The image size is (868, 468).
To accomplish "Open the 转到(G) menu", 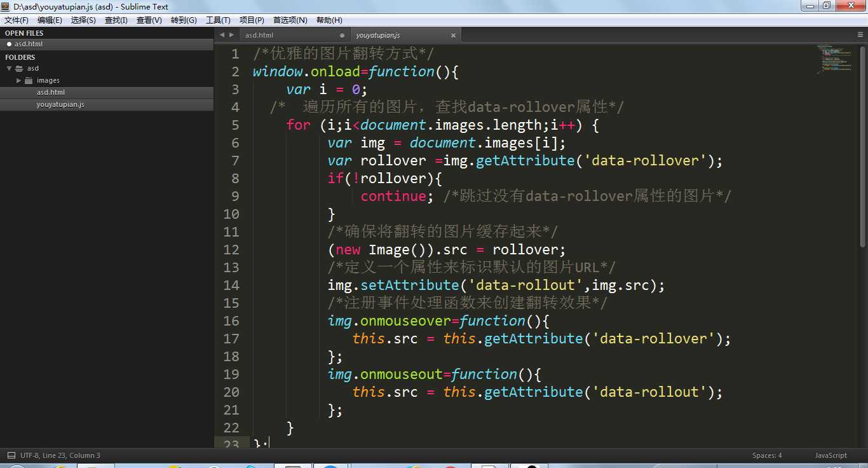I will 184,20.
